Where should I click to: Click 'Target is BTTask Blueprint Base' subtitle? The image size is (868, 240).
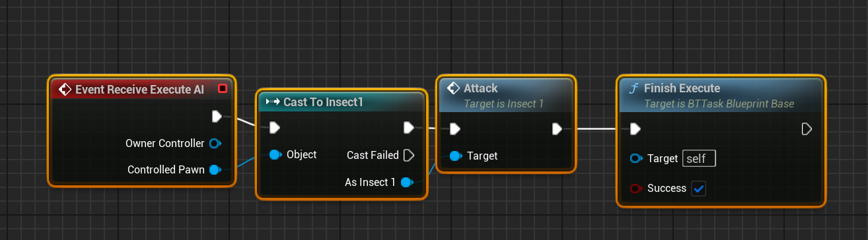(x=719, y=104)
